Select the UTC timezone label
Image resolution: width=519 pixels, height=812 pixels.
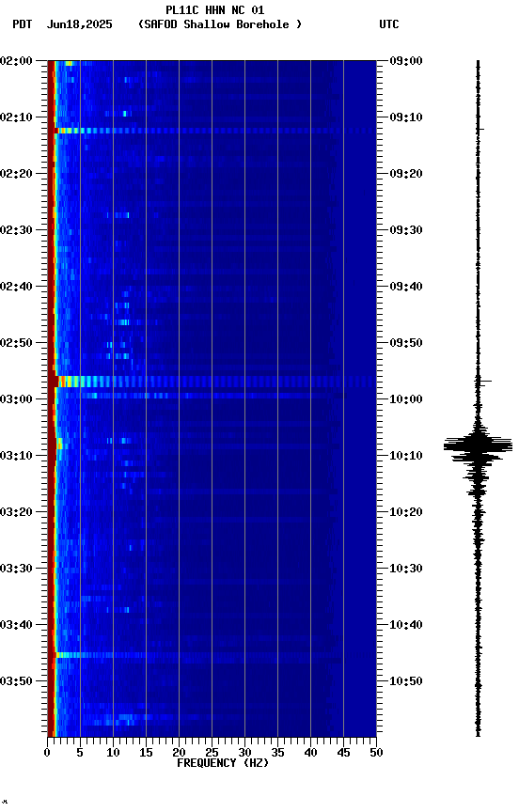pyautogui.click(x=389, y=24)
